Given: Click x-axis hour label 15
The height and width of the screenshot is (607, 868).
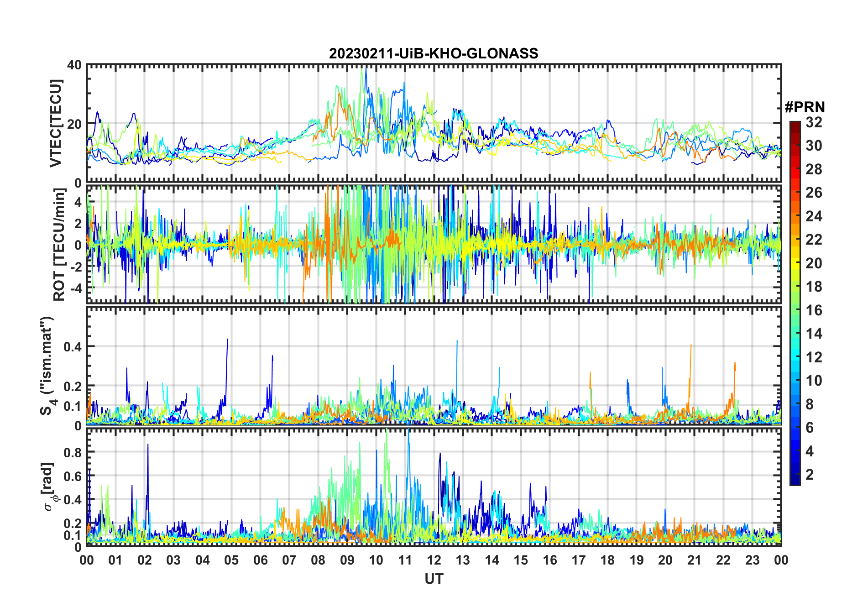Looking at the screenshot, I should pos(521,560).
